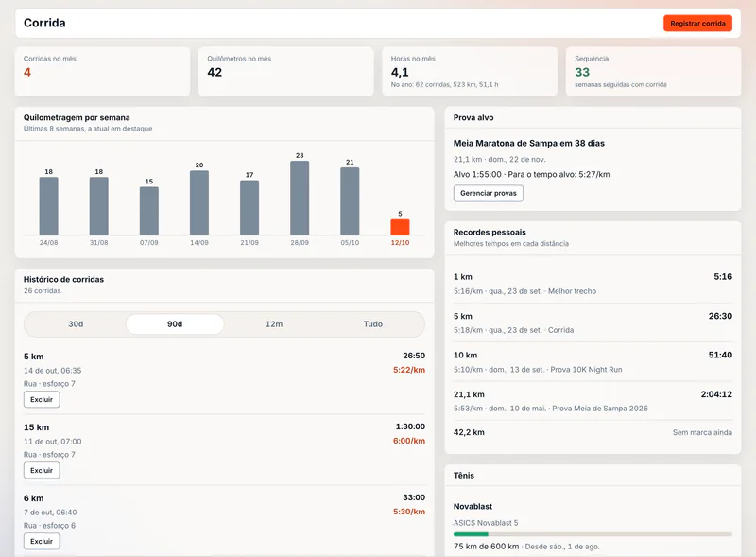756x557 pixels.
Task: Click 'Meia Maratona de Sampa em 38 dias'
Action: tap(529, 144)
